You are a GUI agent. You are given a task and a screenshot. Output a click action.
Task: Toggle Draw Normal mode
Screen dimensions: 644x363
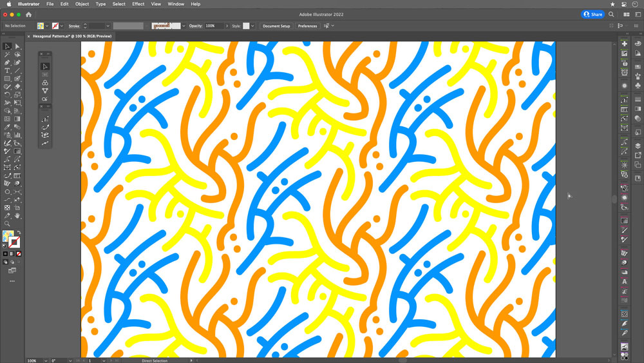click(5, 262)
